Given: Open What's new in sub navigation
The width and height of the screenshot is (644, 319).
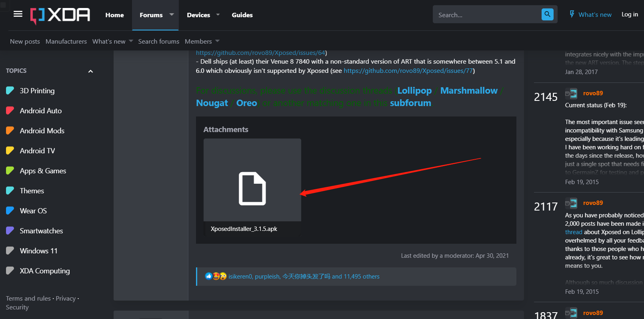Looking at the screenshot, I should [109, 41].
